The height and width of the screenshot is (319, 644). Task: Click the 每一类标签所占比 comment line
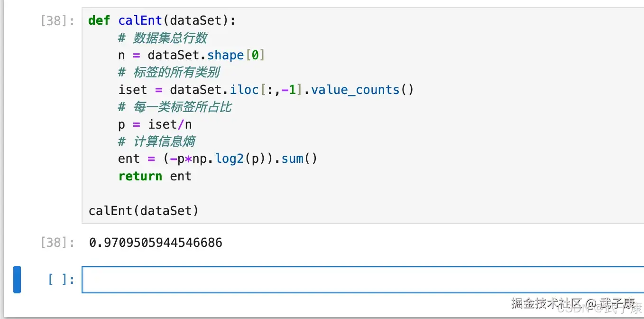pos(175,107)
